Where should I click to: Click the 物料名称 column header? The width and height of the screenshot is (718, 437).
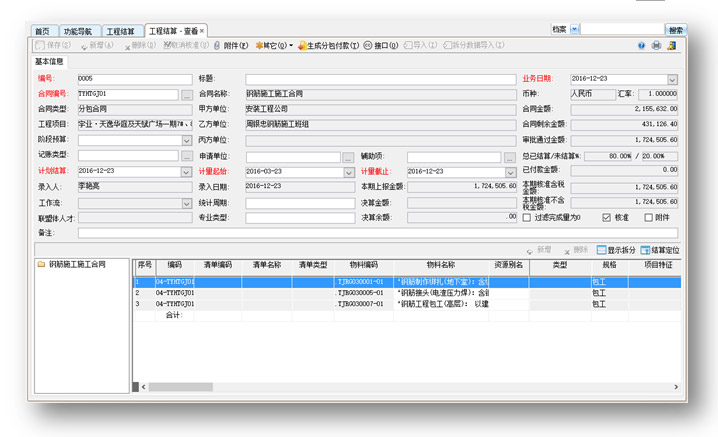pyautogui.click(x=441, y=265)
